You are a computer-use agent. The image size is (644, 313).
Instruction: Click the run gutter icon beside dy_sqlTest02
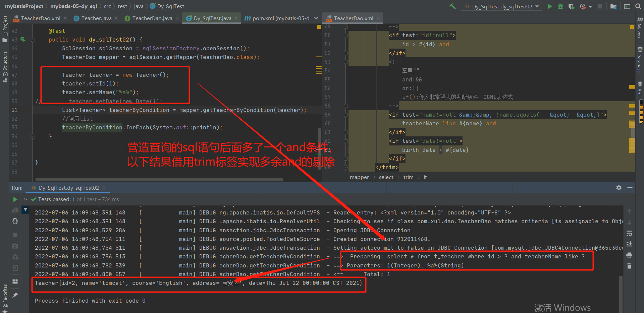tap(23, 40)
